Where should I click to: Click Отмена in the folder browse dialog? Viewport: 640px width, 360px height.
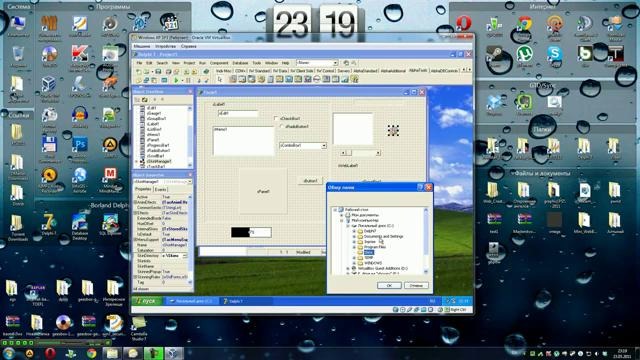(x=416, y=285)
